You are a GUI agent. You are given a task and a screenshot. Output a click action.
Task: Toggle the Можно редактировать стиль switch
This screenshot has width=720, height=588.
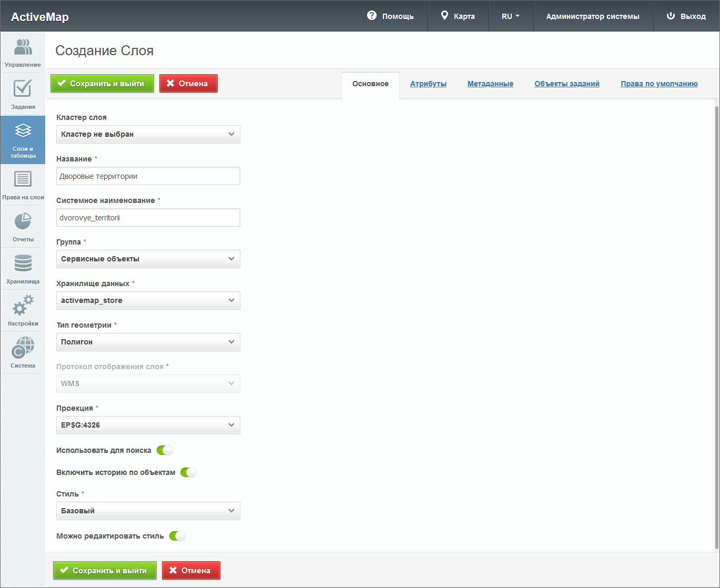pos(177,536)
